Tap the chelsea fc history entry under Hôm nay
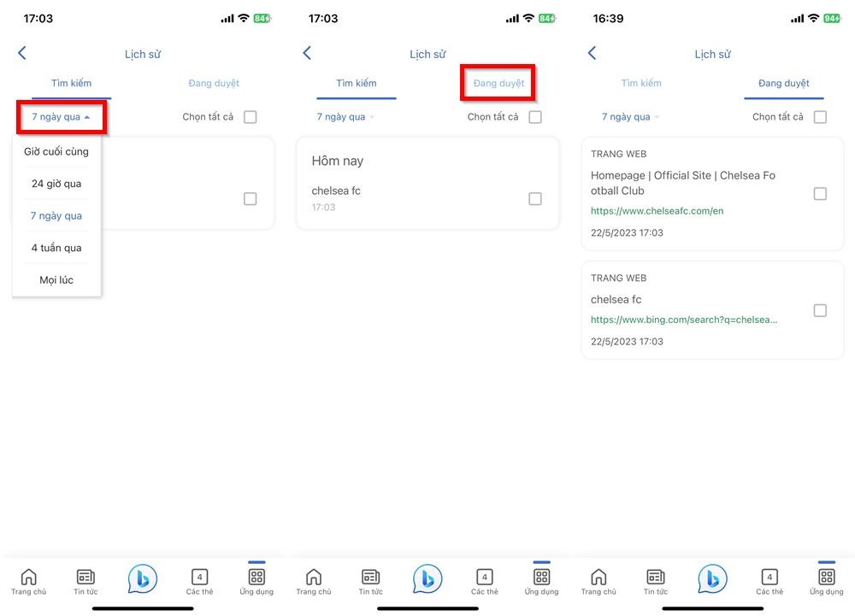 335,191
